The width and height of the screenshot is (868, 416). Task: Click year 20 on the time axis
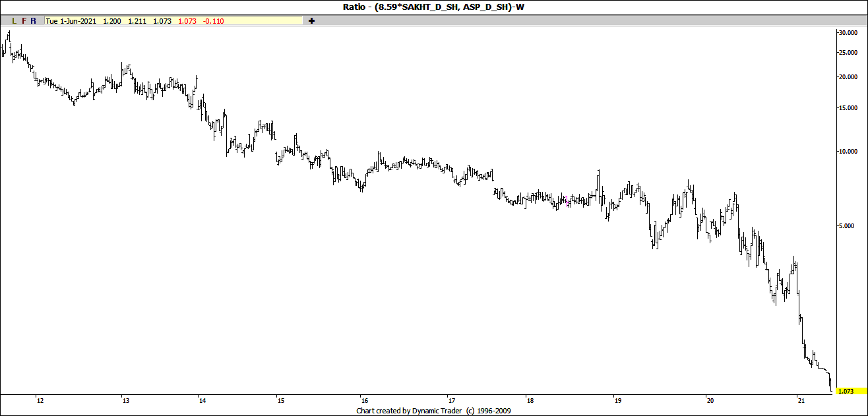(709, 400)
